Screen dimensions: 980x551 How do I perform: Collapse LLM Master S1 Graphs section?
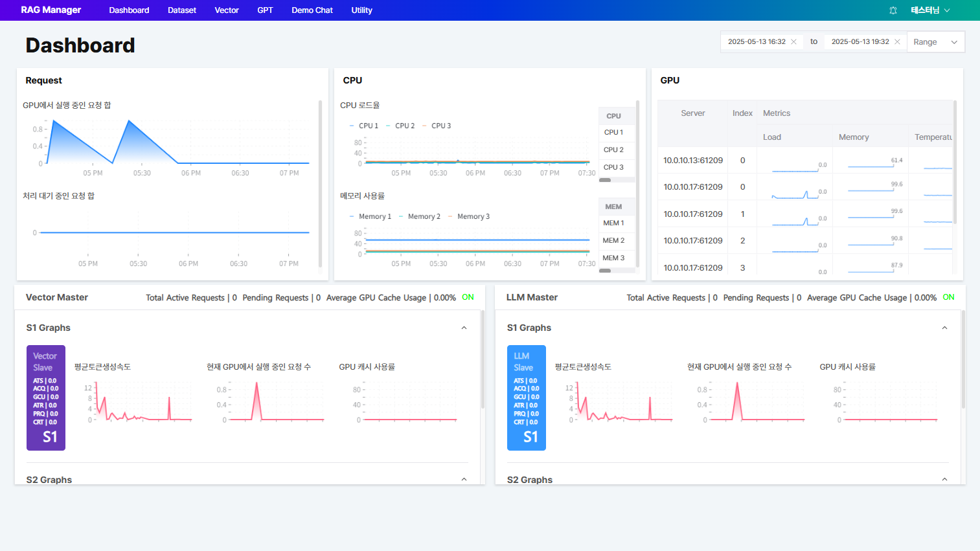[944, 328]
